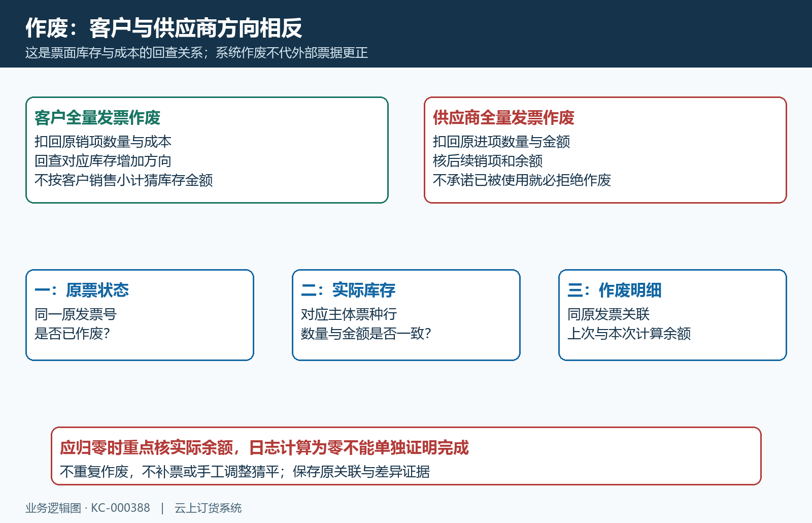812x523 pixels.
Task: Click the line '不承诺已被使用就必拒绝作废'
Action: tap(522, 180)
